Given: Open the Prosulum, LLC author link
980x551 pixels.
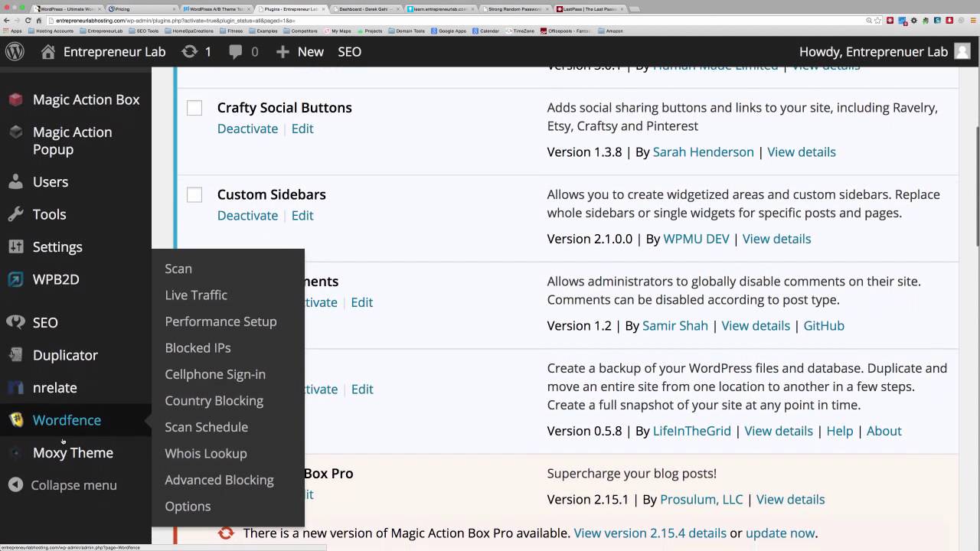Looking at the screenshot, I should [x=701, y=499].
